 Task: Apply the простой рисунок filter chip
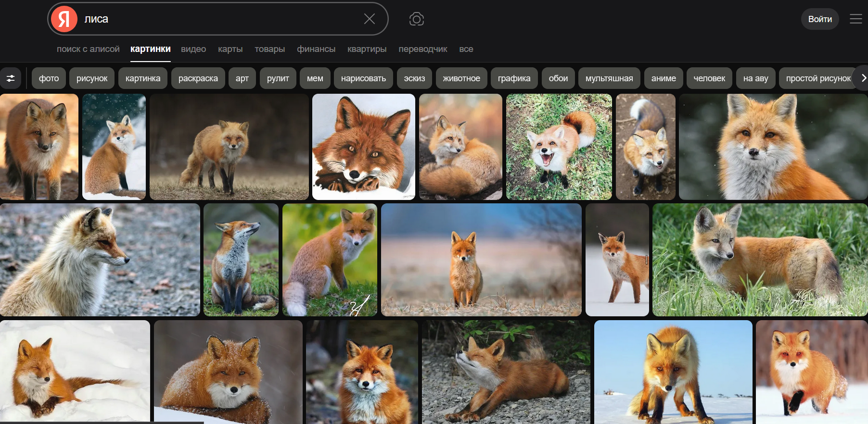click(x=818, y=78)
